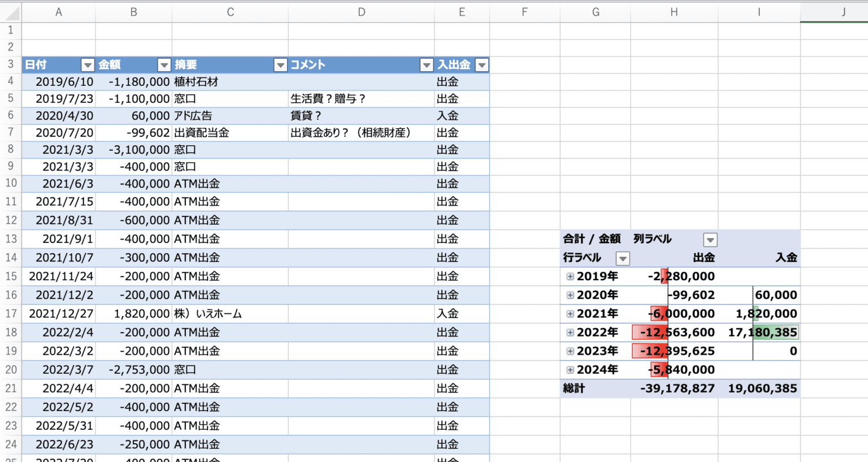Open the コメント column filter dropdown
This screenshot has height=462, width=868.
click(x=427, y=65)
